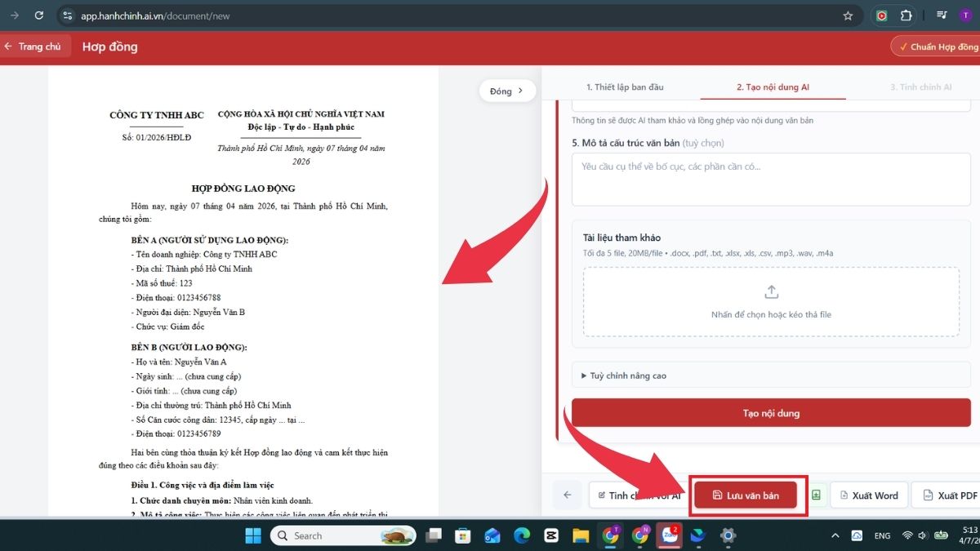Click the BÊN B (NGƯỜI LAO ĐỘNG) heading
The image size is (980, 551).
pyautogui.click(x=189, y=347)
